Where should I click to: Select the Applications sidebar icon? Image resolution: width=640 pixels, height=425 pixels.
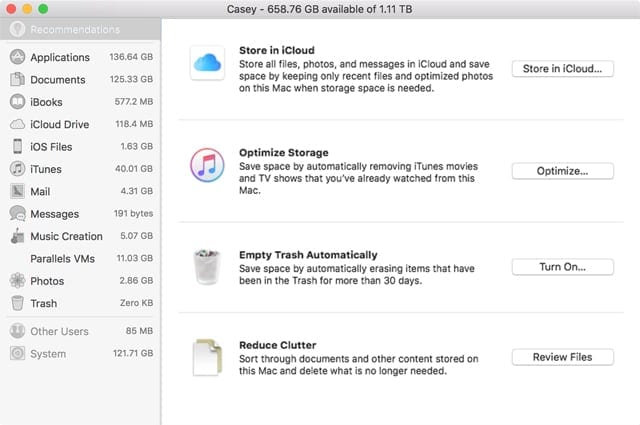pos(17,57)
